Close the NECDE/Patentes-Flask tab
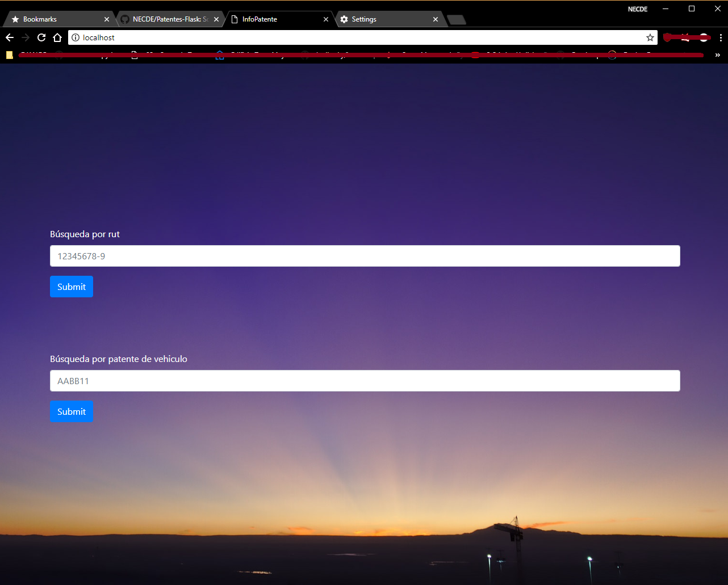The image size is (728, 585). click(216, 19)
